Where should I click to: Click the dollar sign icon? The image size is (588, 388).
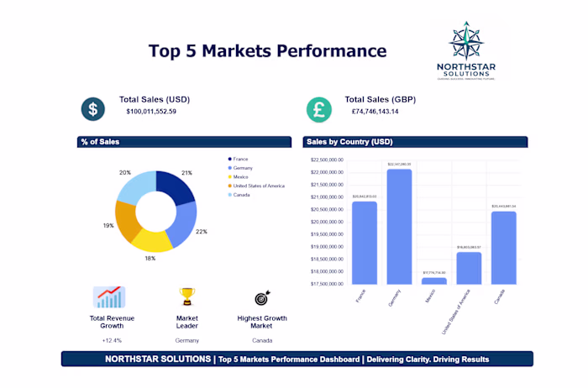(x=93, y=109)
